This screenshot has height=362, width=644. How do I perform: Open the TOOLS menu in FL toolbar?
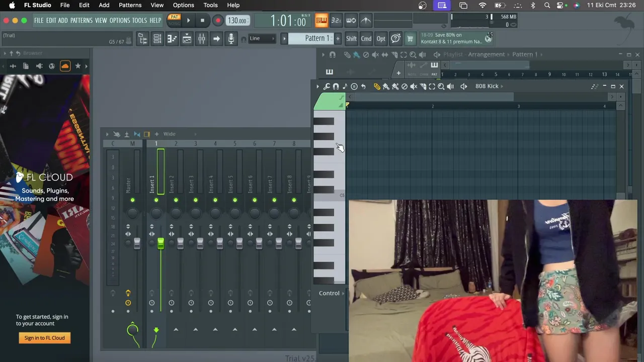[x=139, y=21]
